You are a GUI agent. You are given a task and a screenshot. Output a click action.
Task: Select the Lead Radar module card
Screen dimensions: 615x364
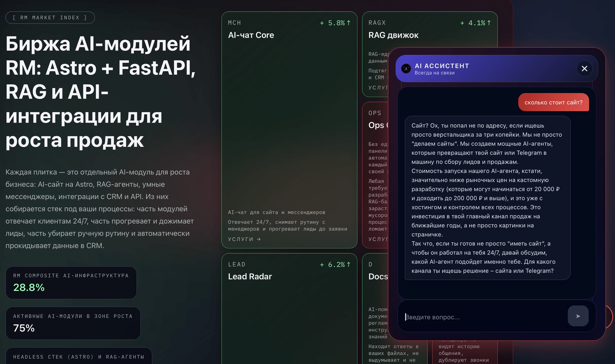click(250, 276)
